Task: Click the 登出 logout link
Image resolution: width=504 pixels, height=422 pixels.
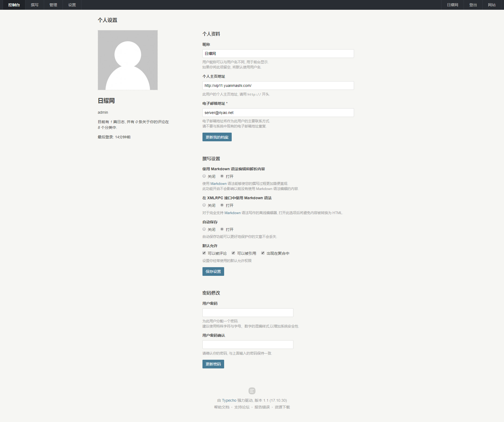Action: (473, 5)
